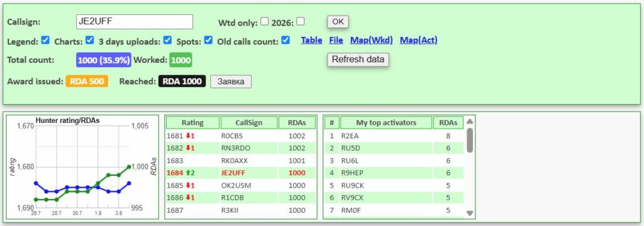Select highlighted callsign JE2UFF in rating table
Screen dimensions: 644x226
(x=233, y=173)
